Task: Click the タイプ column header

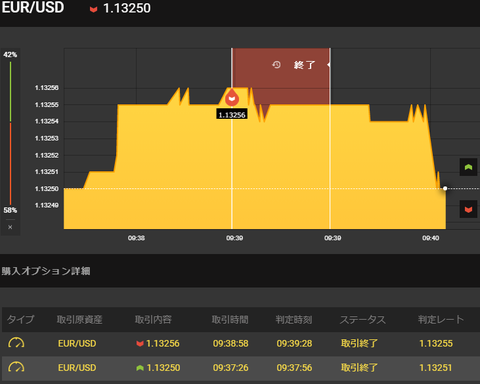Action: (21, 319)
